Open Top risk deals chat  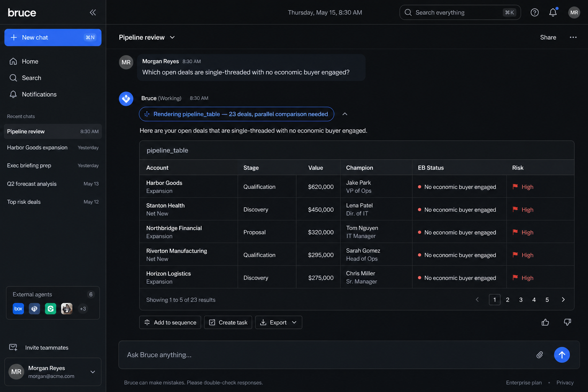(x=53, y=202)
